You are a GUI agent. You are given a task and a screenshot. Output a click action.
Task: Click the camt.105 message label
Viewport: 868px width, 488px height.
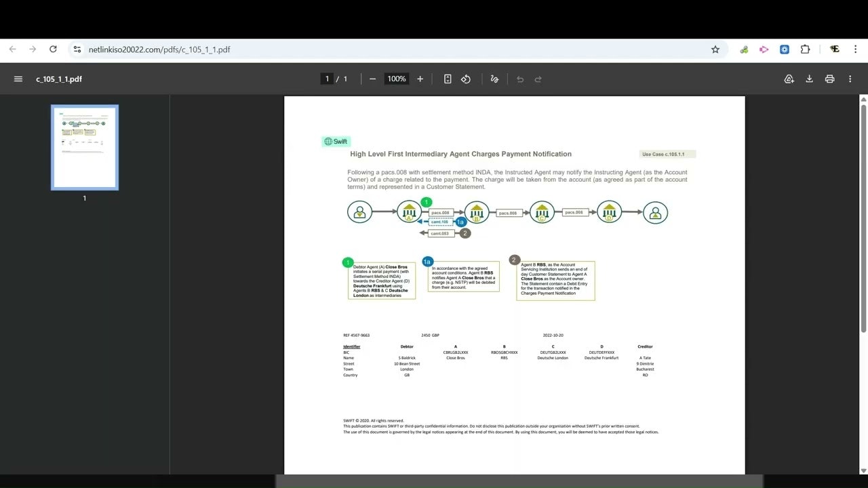click(440, 222)
